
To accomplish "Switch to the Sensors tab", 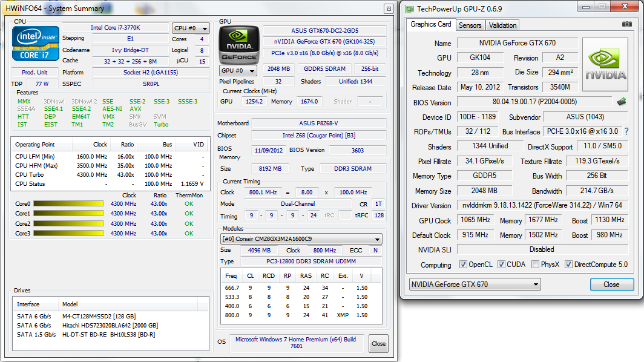I will [470, 25].
